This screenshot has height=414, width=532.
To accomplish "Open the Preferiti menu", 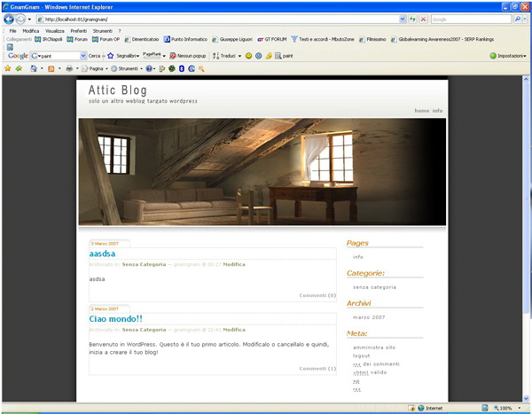I will pos(78,30).
